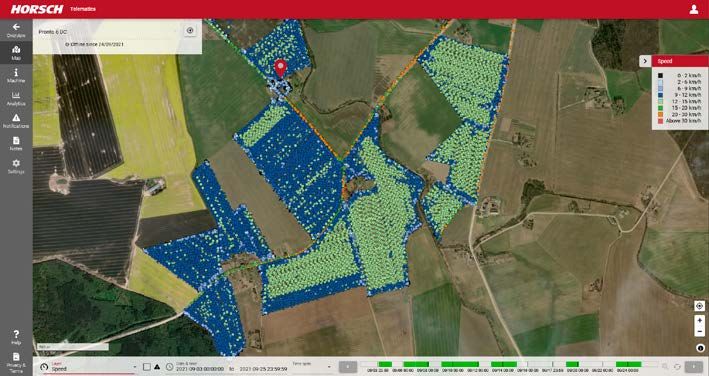Open the Machine info section
The height and width of the screenshot is (376, 709).
16,75
